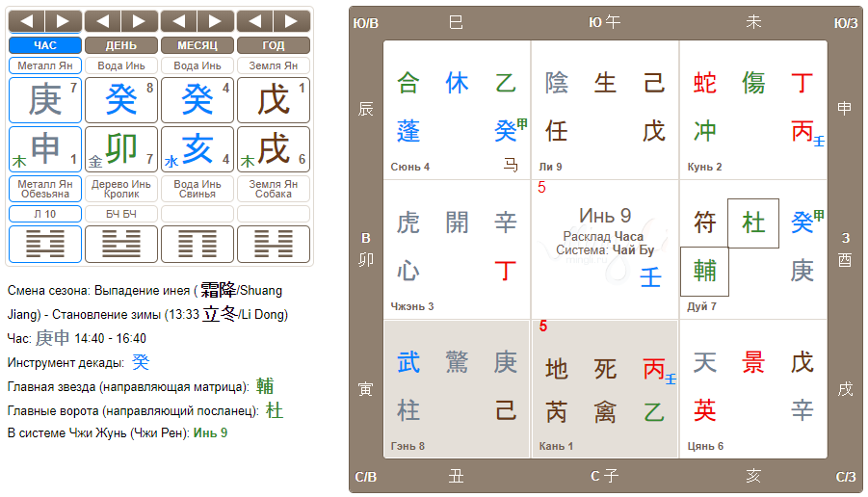Click the day hexagram icon
The image size is (868, 497).
point(121,244)
